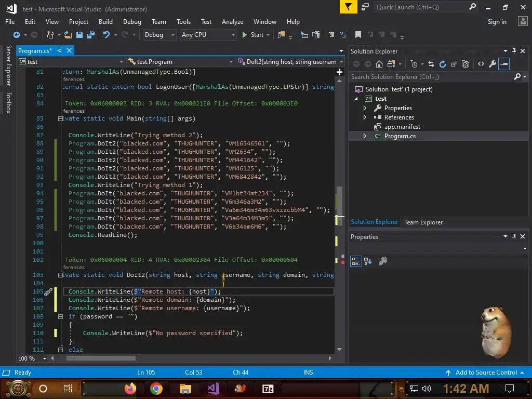This screenshot has width=532, height=399.
Task: Toggle a bookmark with the Bookmark icon
Action: coord(358,35)
